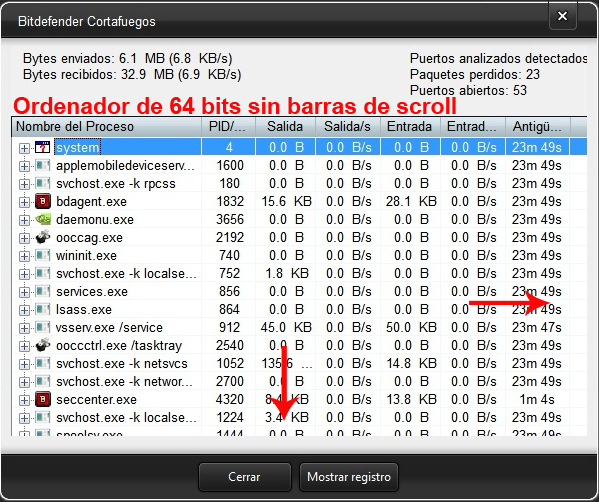The width and height of the screenshot is (599, 502).
Task: Click the 1.8 KB Salida value
Action: pos(287,273)
